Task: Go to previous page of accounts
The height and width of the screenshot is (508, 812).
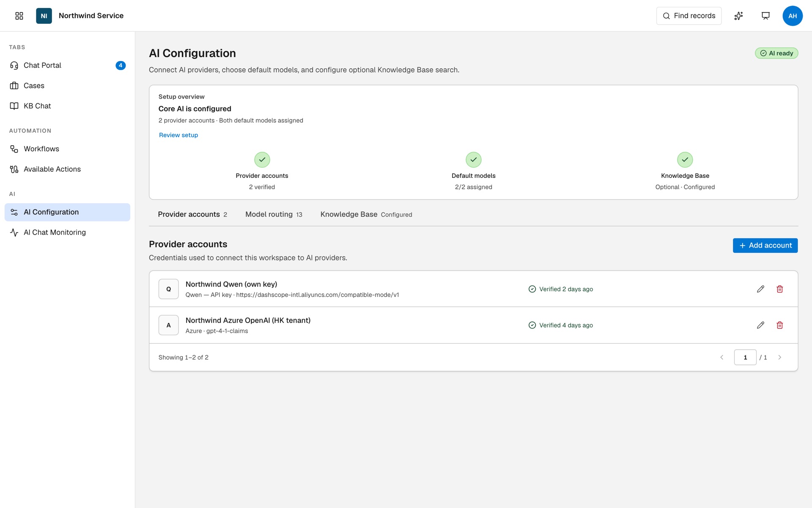Action: tap(722, 357)
